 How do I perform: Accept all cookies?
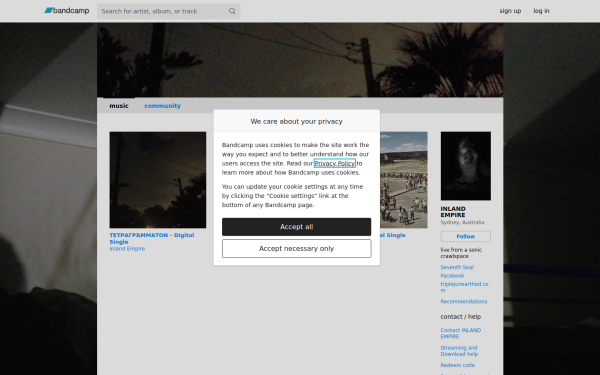(297, 227)
